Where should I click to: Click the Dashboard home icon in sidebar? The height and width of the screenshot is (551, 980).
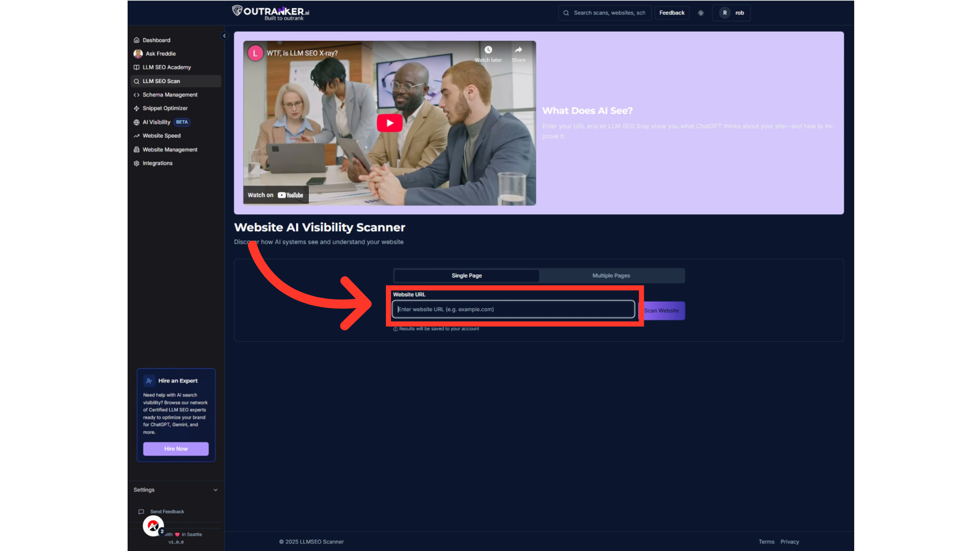[x=136, y=40]
